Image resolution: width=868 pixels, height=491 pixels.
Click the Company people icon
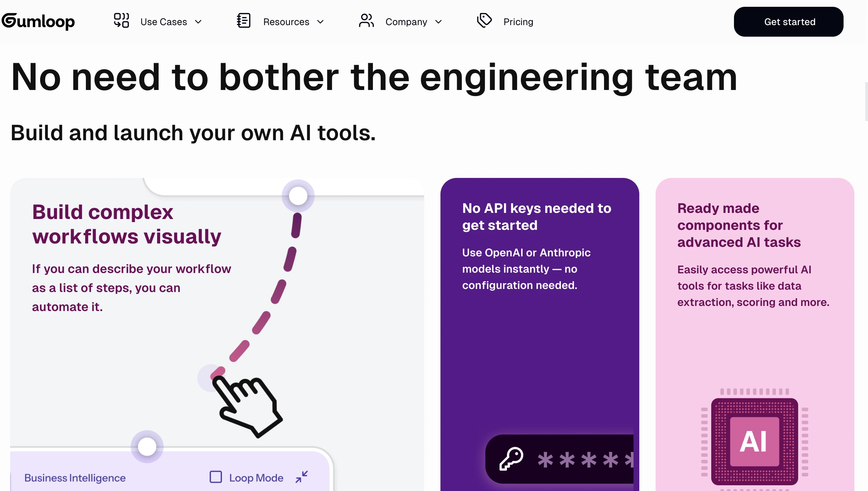click(366, 21)
